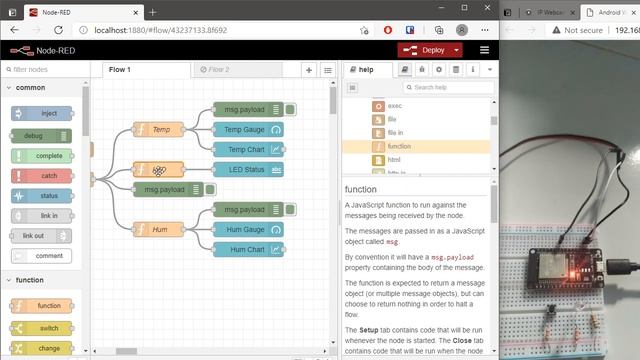Open the configuration nodes gear tab

(439, 69)
